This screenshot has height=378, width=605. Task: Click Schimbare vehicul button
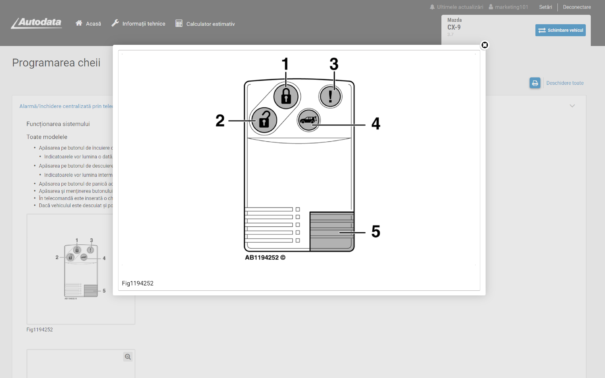(560, 30)
